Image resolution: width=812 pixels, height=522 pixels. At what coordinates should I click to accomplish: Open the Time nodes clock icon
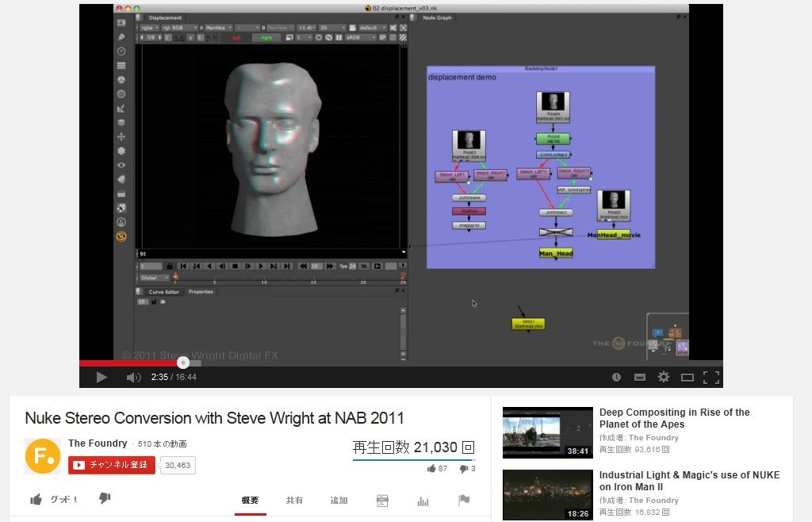(x=121, y=52)
